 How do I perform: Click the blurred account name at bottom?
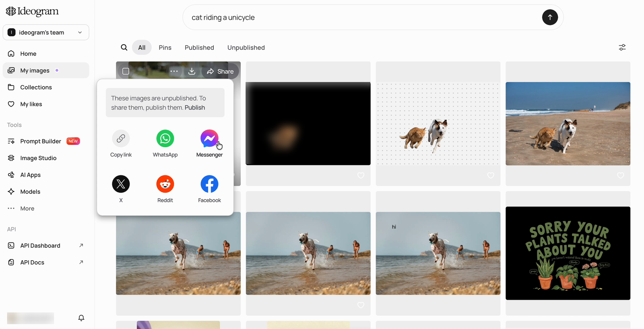click(x=31, y=318)
